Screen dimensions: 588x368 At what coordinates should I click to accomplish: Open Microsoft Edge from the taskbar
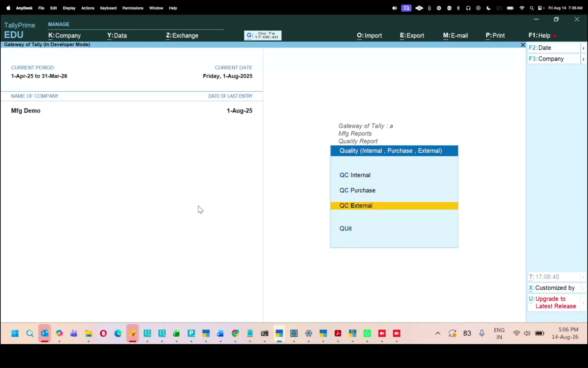click(118, 333)
